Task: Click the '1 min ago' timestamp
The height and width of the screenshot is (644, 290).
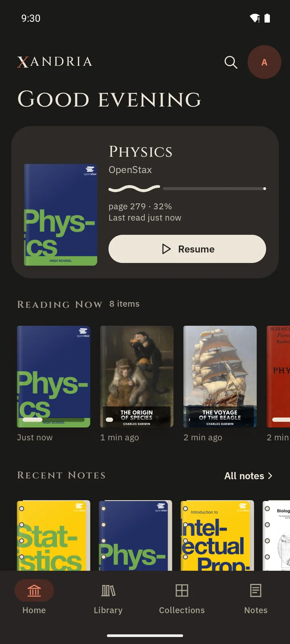Action: [x=120, y=438]
